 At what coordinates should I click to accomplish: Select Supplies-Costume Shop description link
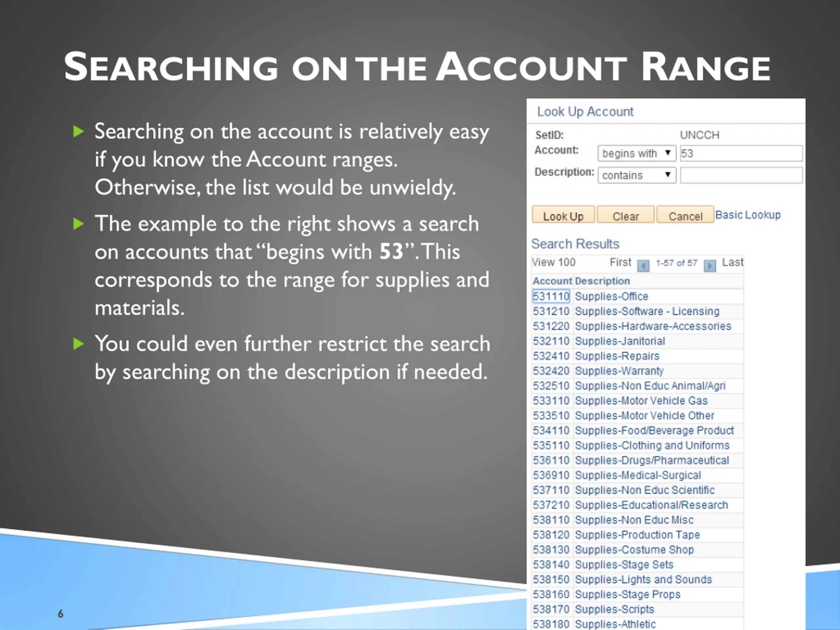click(634, 550)
